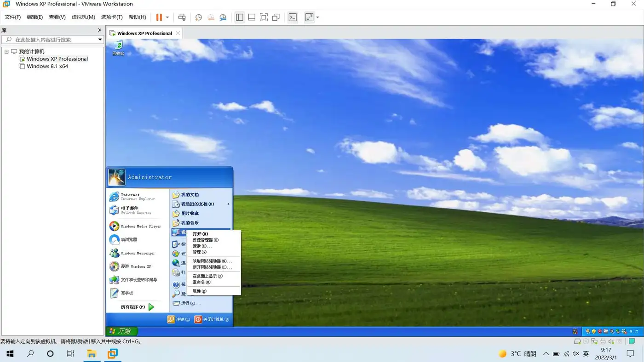The height and width of the screenshot is (362, 644).
Task: Expand 所有程序(P) list
Action: (138, 307)
